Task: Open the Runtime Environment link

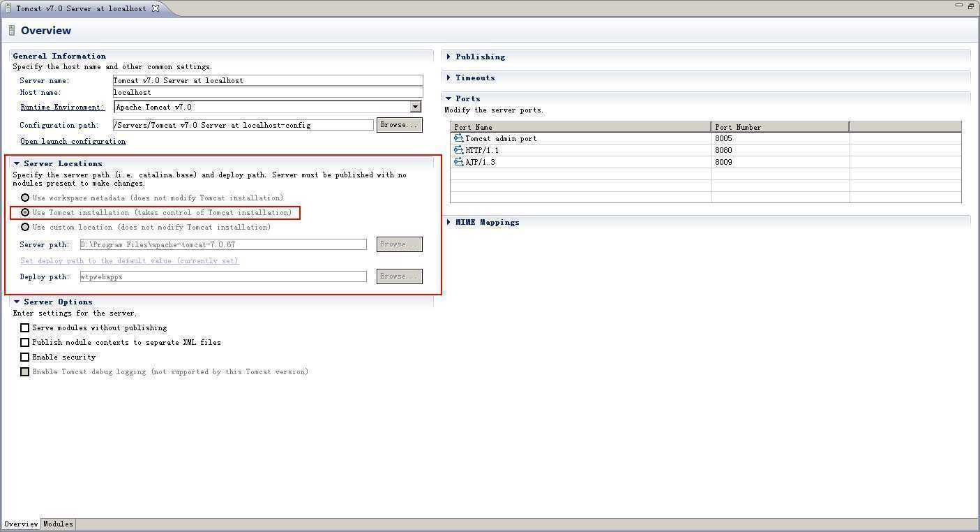Action: pos(62,107)
